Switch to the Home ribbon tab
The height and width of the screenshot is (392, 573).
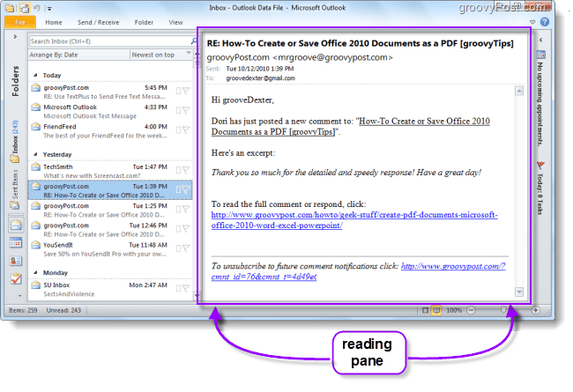(54, 22)
